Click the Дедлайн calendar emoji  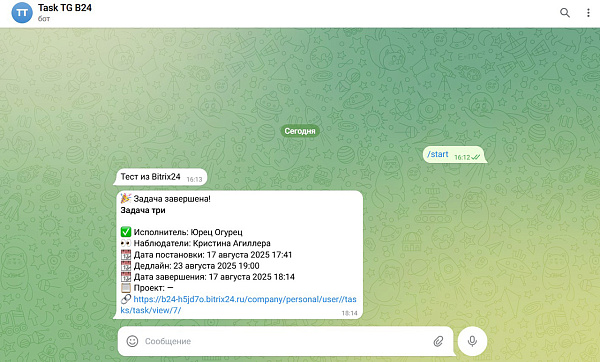coord(126,266)
